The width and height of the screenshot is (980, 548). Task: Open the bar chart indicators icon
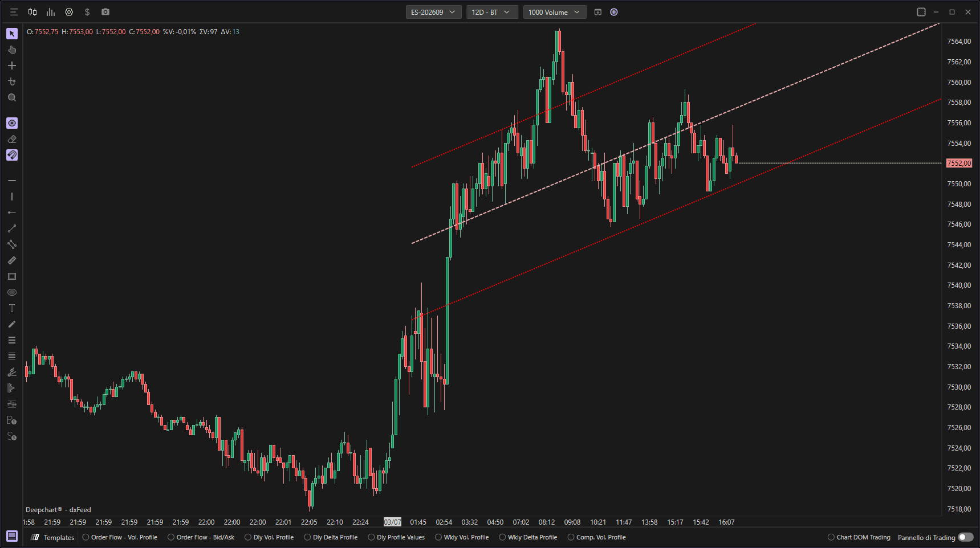tap(51, 12)
